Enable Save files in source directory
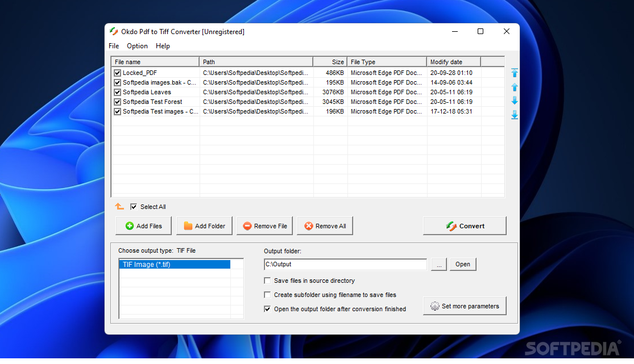This screenshot has height=364, width=634. (x=267, y=281)
